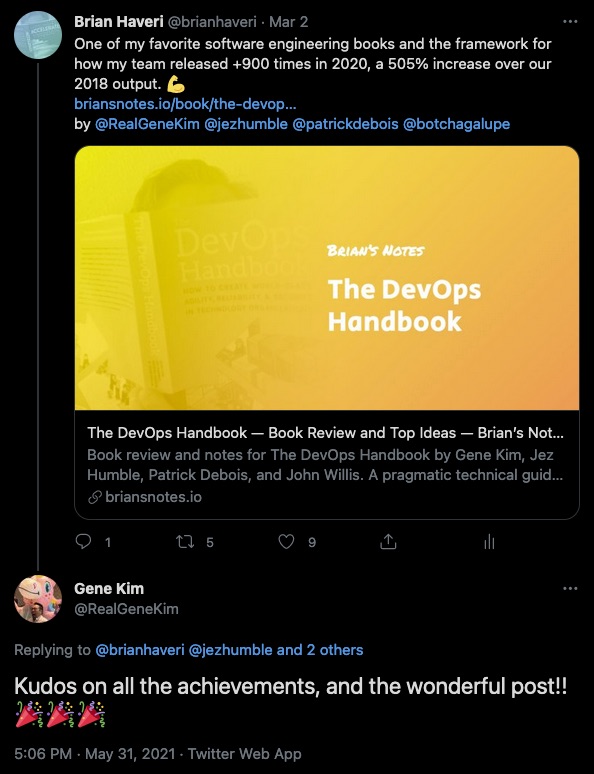Click the reply comment icon

coord(83,542)
